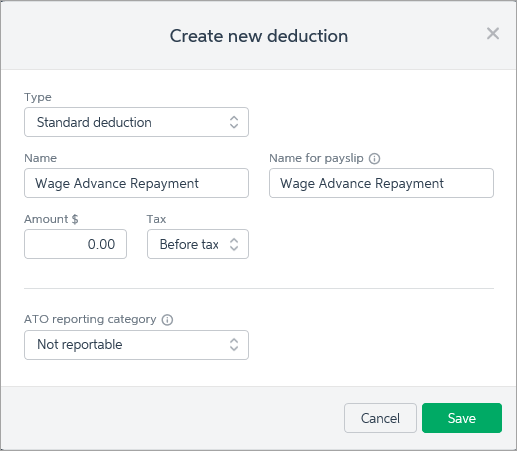Screen dimensions: 517x451
Task: Open the Before tax dropdown
Action: click(x=198, y=244)
